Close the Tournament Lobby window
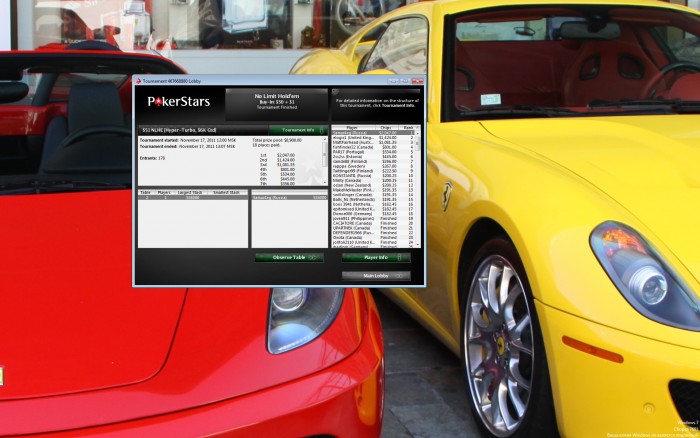This screenshot has height=438, width=700. 417,81
